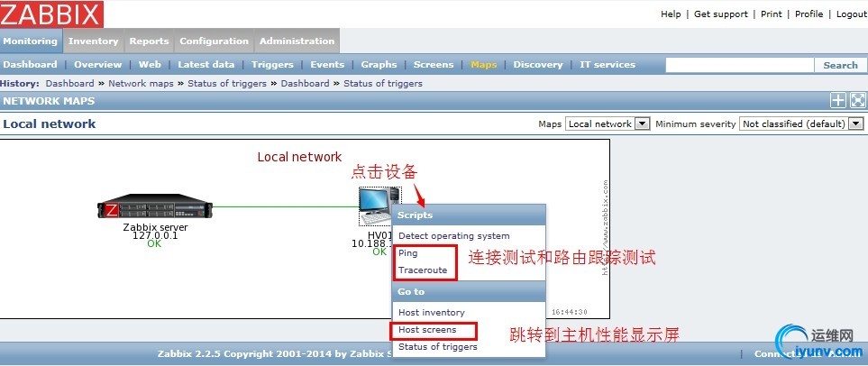Screen dimensions: 868x366
Task: Open the Profile link
Action: (809, 14)
